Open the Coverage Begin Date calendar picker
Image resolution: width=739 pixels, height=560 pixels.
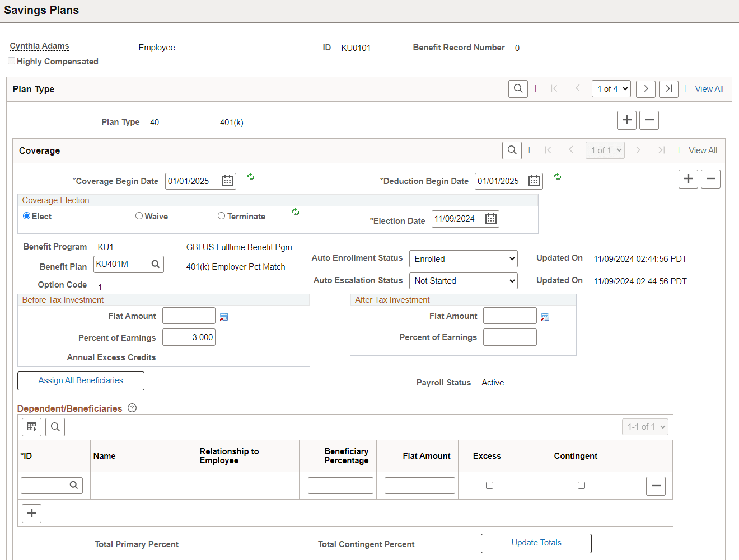227,181
